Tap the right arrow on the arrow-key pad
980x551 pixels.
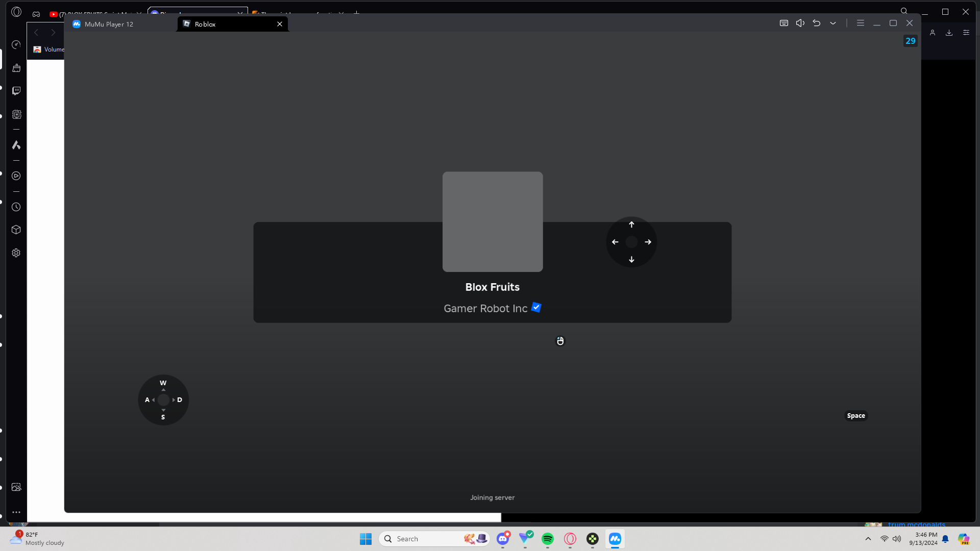tap(648, 242)
